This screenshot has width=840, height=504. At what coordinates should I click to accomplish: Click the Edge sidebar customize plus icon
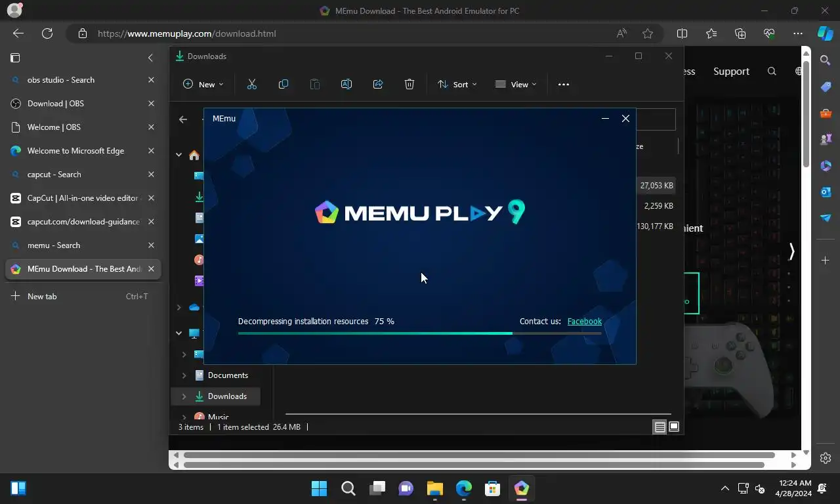pyautogui.click(x=826, y=261)
